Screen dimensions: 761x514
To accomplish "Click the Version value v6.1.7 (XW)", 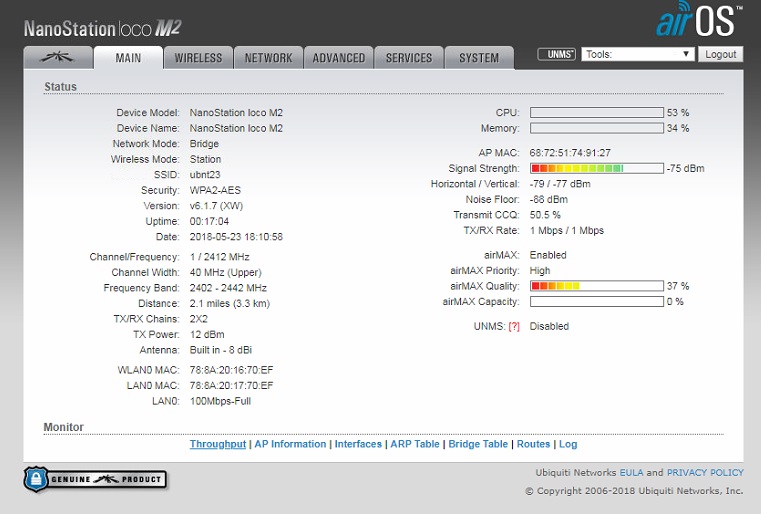I will coord(216,206).
